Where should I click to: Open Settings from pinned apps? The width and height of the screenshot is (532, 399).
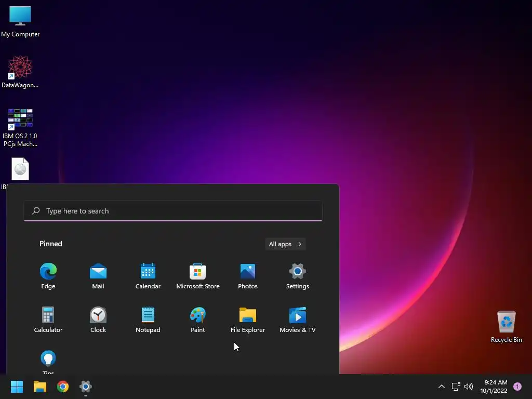pos(298,276)
